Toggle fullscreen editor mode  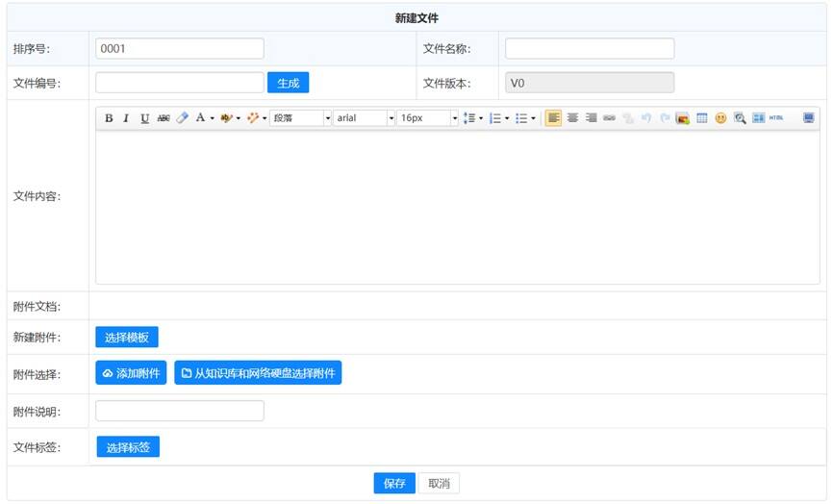pos(808,117)
